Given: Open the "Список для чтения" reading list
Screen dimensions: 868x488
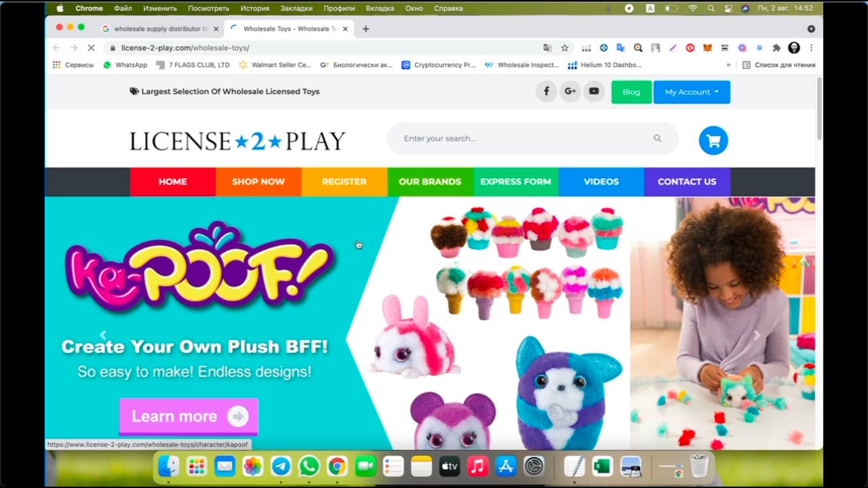Looking at the screenshot, I should point(779,65).
